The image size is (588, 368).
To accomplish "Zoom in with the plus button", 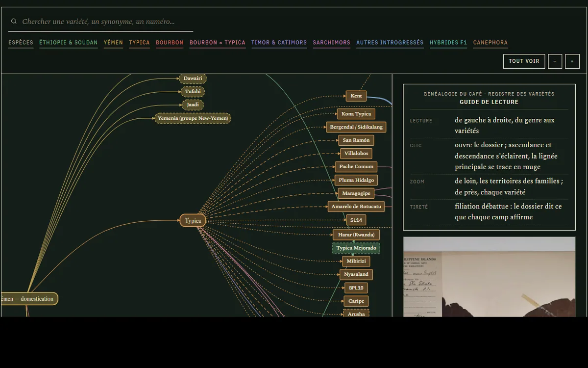I will pyautogui.click(x=572, y=61).
